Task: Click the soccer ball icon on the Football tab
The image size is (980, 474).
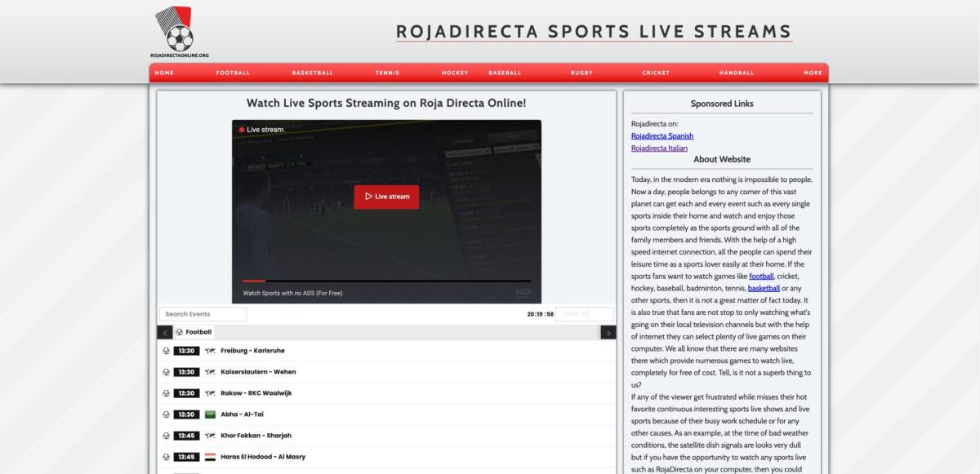Action: click(x=179, y=331)
